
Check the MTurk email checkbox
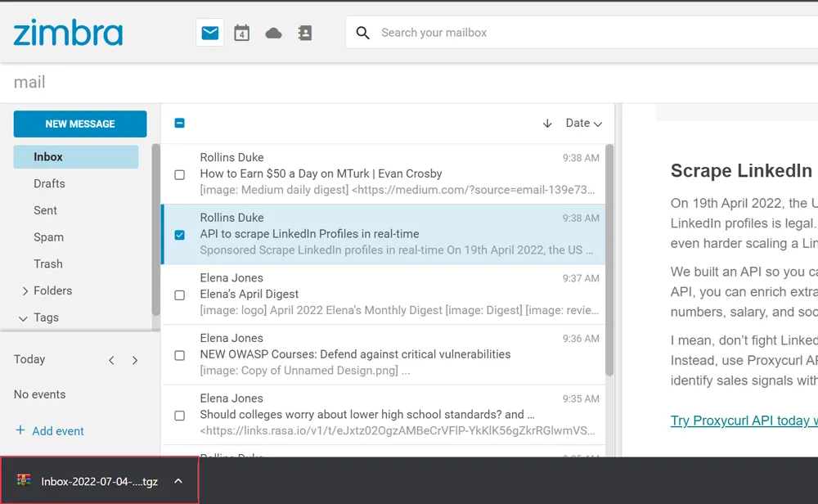(x=180, y=174)
